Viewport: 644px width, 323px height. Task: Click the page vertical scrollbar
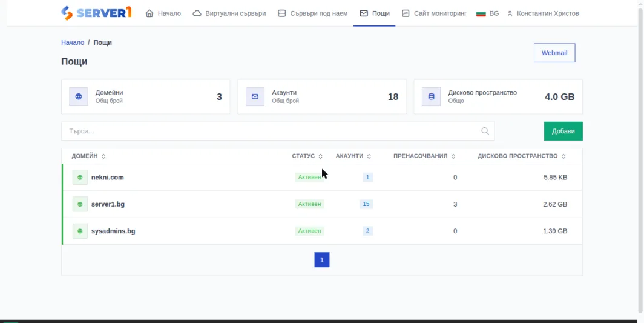coord(640,161)
